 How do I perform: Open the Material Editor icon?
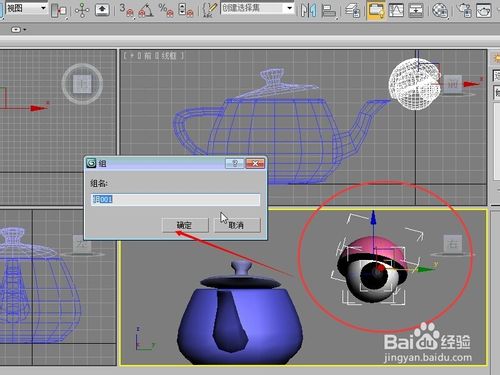(440, 10)
